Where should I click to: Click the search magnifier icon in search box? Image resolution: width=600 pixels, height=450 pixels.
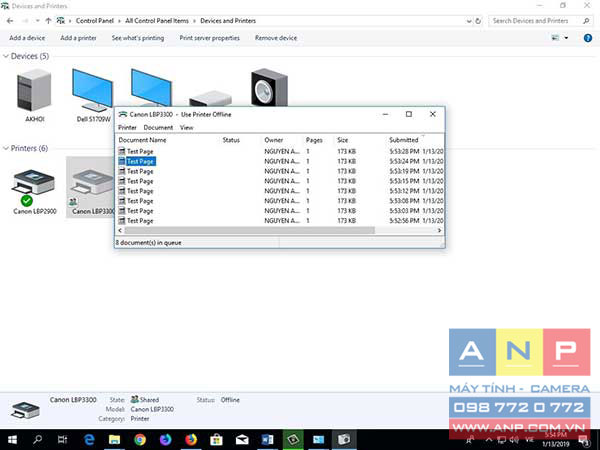(586, 21)
